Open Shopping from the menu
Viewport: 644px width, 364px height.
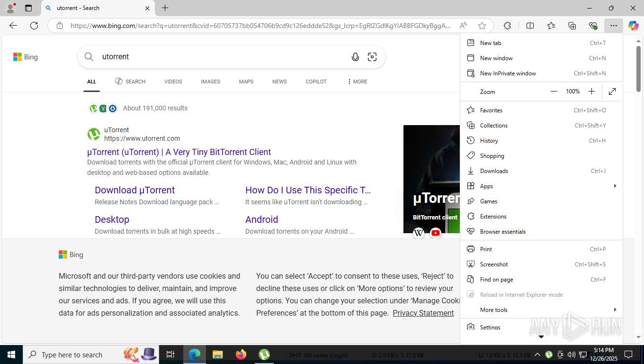(x=541, y=155)
